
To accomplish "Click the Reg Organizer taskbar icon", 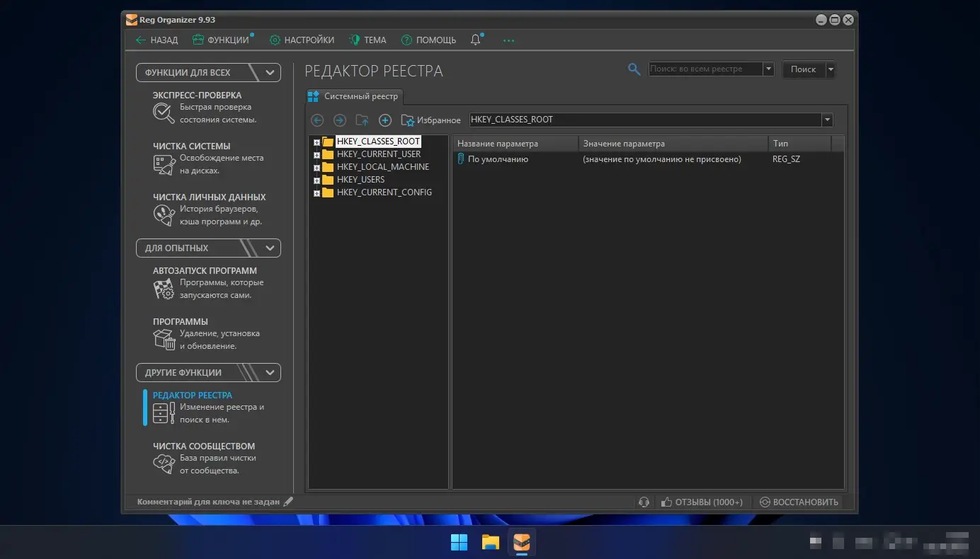I will point(522,542).
